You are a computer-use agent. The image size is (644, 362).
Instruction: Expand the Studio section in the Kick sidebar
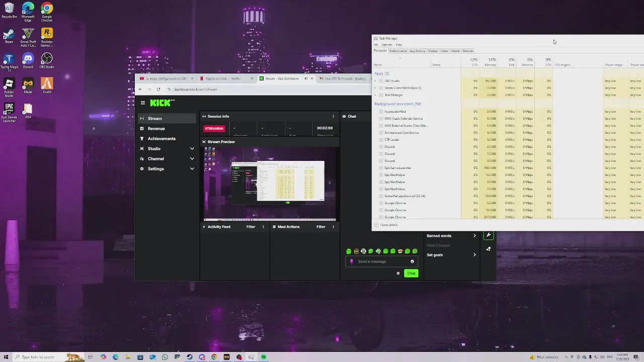[x=192, y=149]
